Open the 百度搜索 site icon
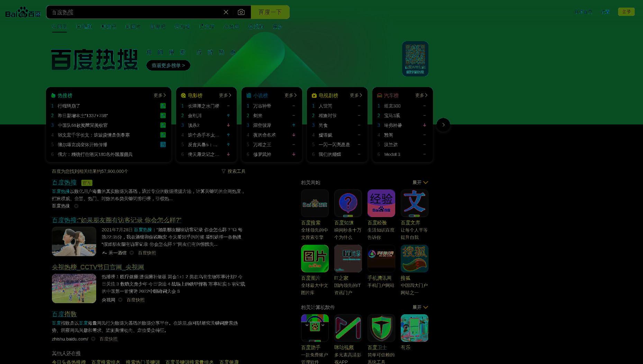 click(x=315, y=203)
